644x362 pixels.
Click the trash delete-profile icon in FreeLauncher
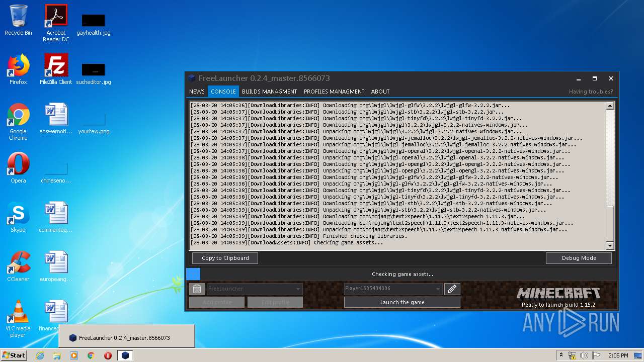[197, 289]
